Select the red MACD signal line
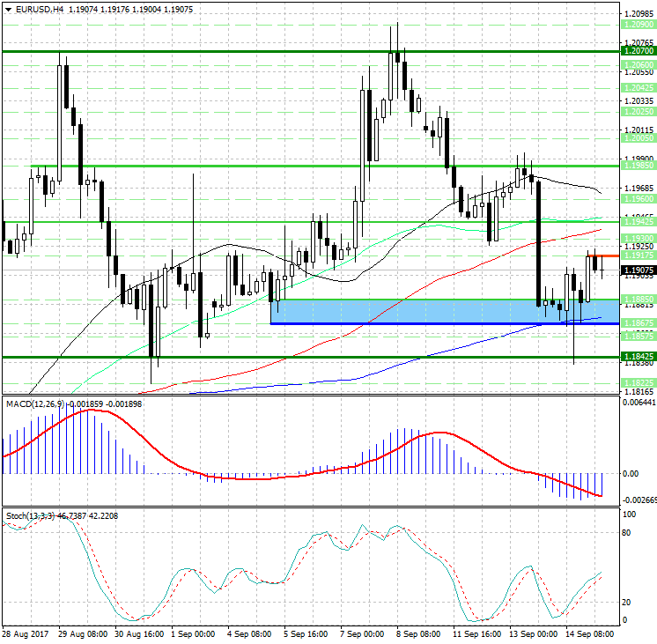The width and height of the screenshot is (657, 644). pos(303,453)
